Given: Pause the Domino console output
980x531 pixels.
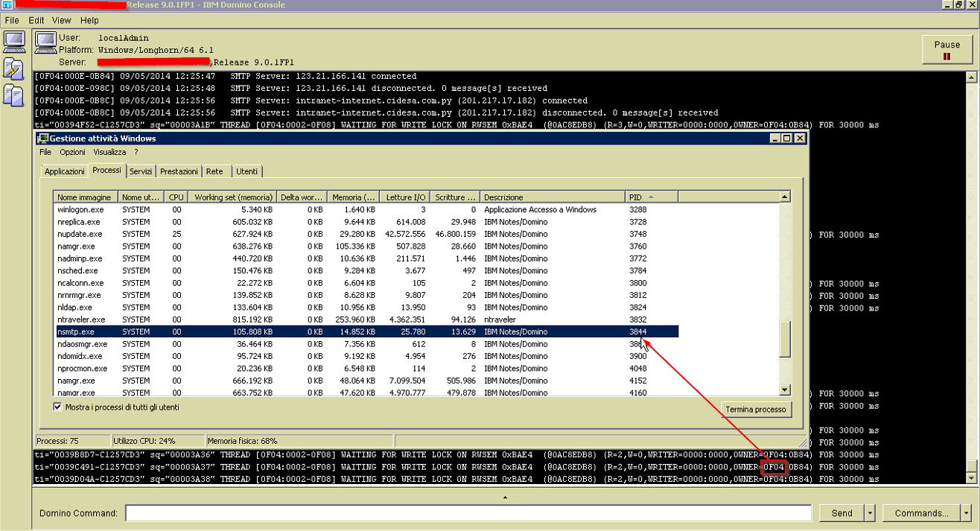Looking at the screenshot, I should (946, 50).
